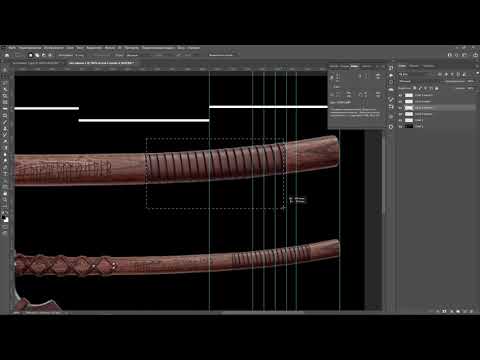Select the Lasso tool
This screenshot has height=360, width=480.
[5, 83]
